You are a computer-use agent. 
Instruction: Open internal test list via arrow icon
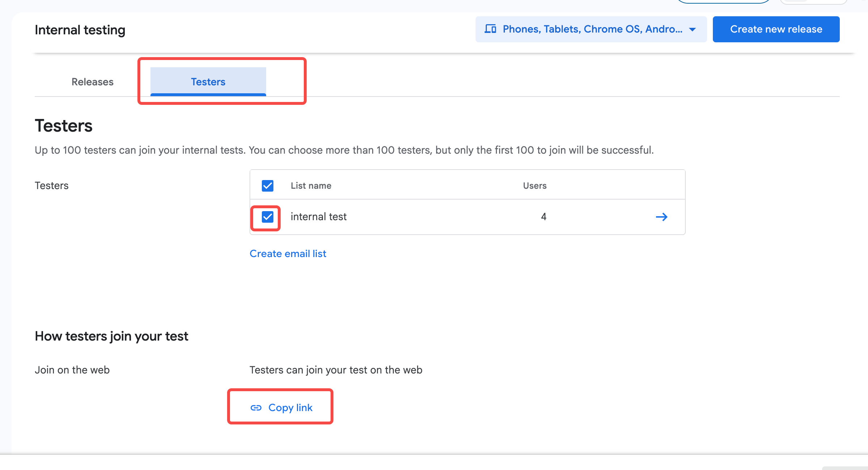click(x=661, y=217)
